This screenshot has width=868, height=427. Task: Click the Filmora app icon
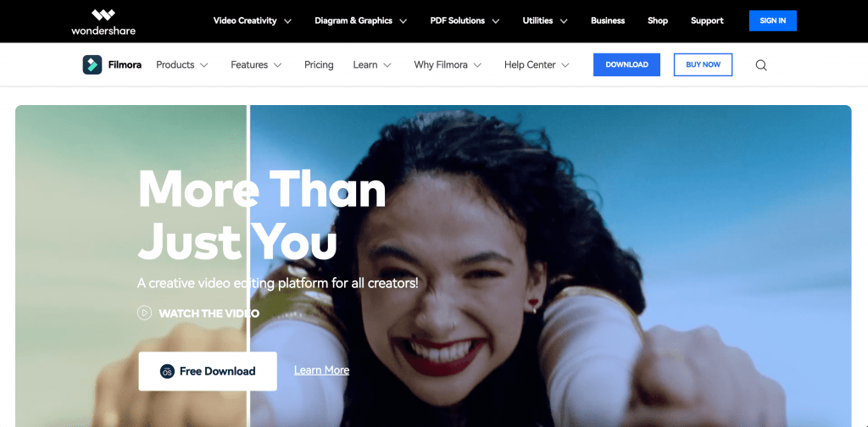click(x=92, y=64)
